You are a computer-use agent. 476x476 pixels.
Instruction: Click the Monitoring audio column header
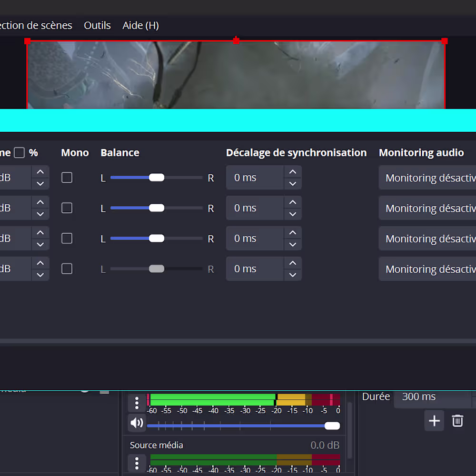click(421, 152)
